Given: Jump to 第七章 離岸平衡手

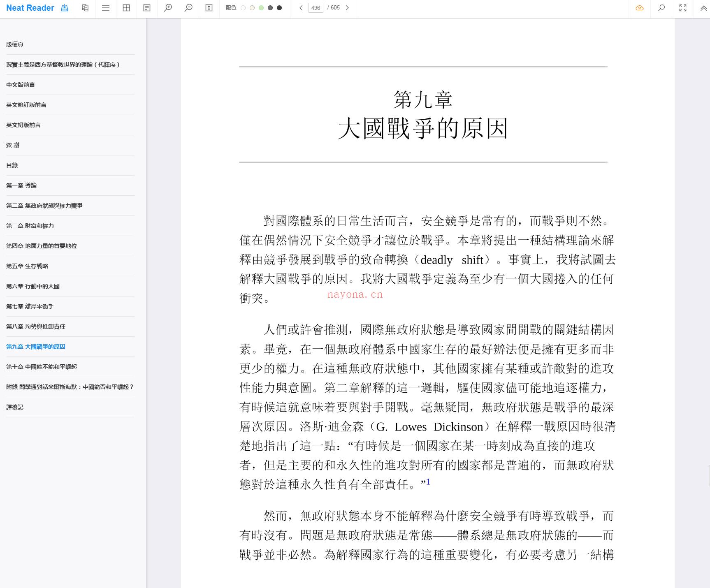Looking at the screenshot, I should [x=30, y=306].
